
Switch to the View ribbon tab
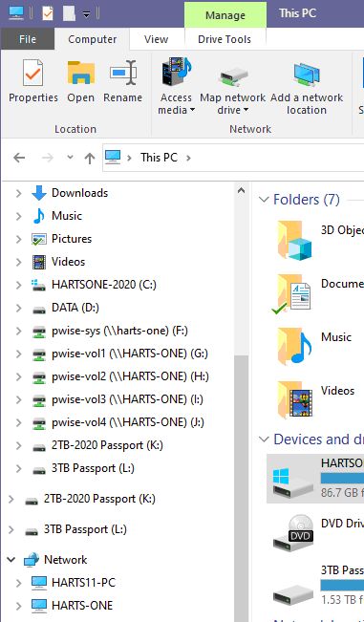(x=157, y=39)
